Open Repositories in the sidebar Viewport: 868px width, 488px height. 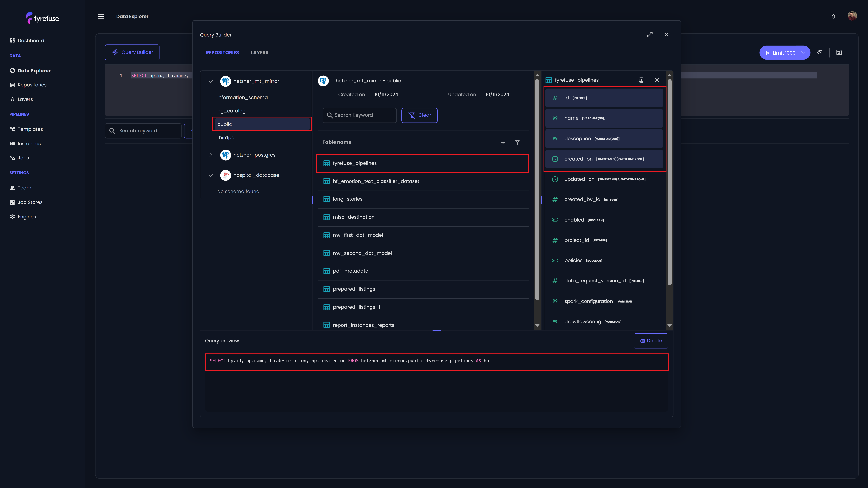pyautogui.click(x=28, y=85)
